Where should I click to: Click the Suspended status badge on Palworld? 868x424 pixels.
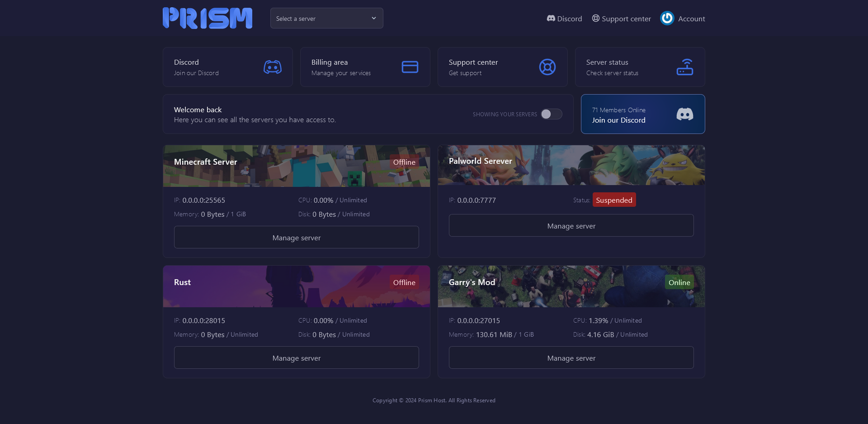pyautogui.click(x=614, y=200)
